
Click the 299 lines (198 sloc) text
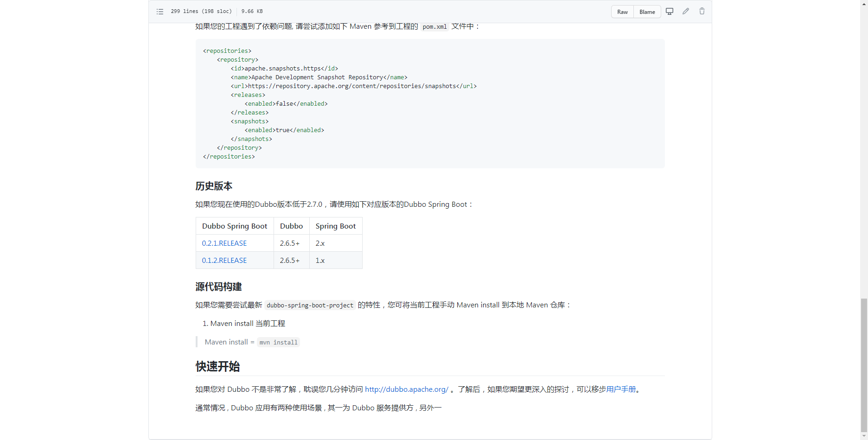(201, 11)
